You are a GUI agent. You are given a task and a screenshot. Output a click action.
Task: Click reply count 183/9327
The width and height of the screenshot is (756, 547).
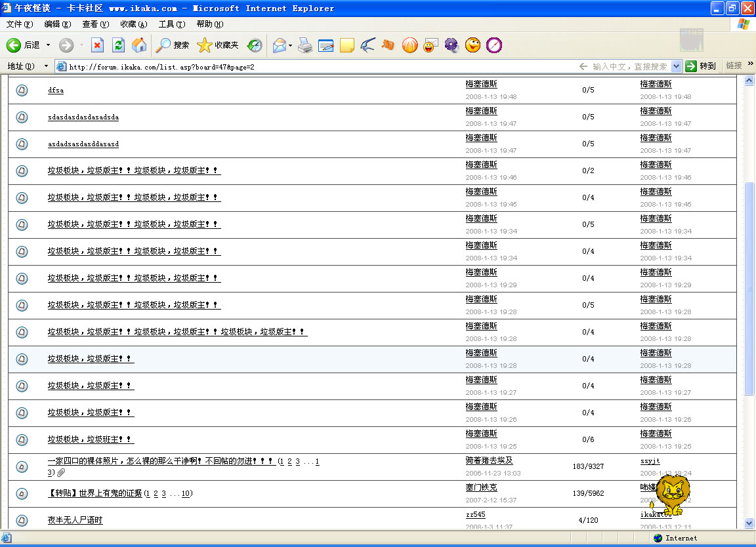tap(588, 466)
